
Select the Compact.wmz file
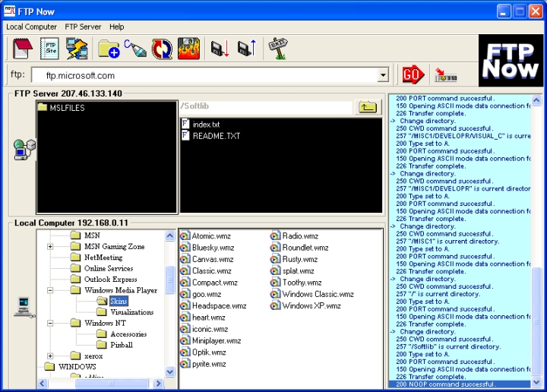tap(209, 283)
